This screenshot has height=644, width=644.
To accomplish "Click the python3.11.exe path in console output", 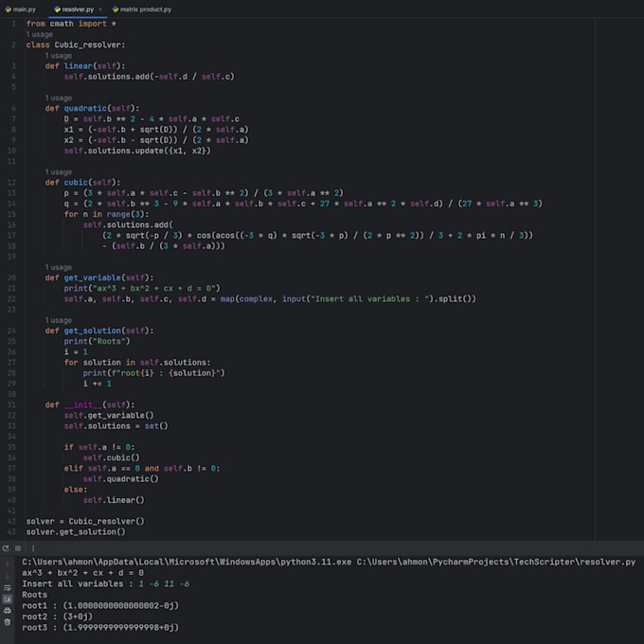I will [187, 562].
